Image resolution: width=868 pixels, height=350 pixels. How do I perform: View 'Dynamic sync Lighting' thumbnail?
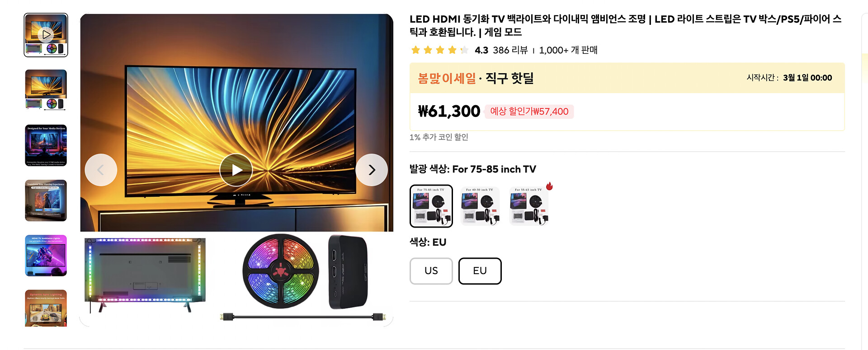pyautogui.click(x=46, y=308)
